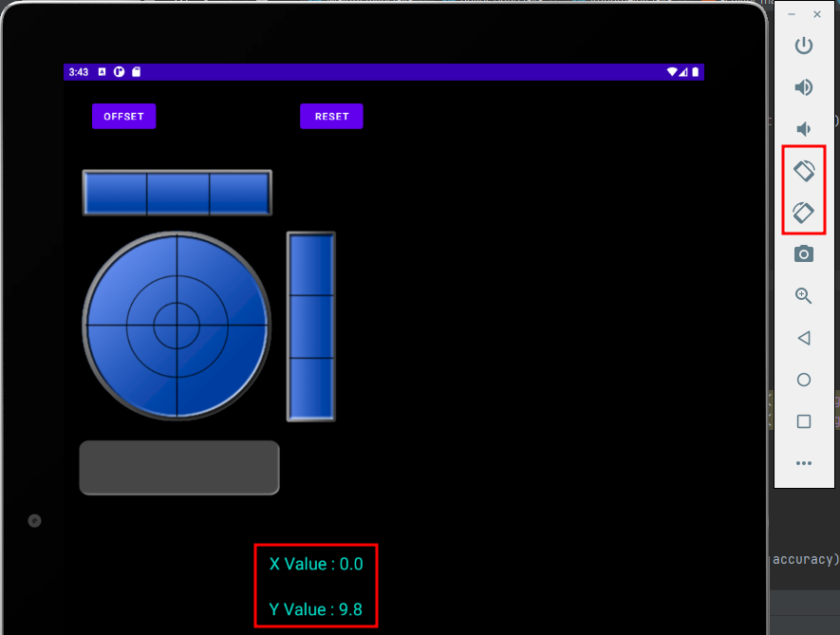Click the horizontal bubble level gauge
This screenshot has width=840, height=635.
(x=177, y=193)
